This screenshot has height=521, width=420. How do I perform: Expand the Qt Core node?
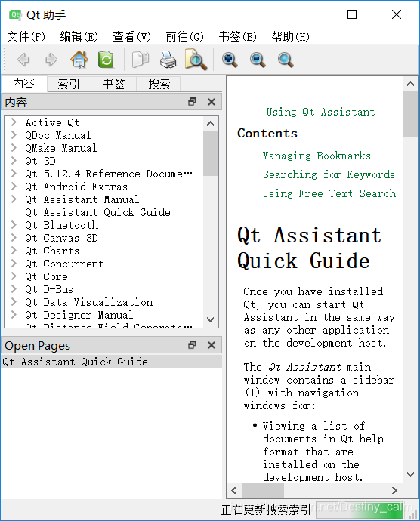(14, 276)
